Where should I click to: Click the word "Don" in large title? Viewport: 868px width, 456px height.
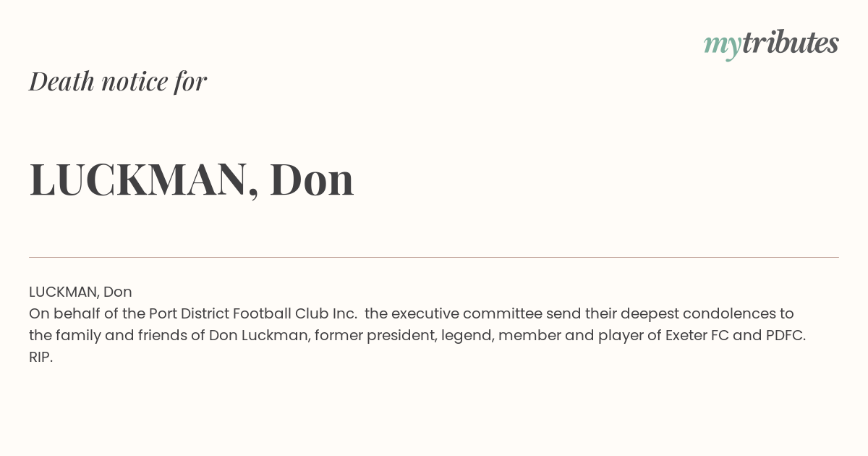coord(312,180)
